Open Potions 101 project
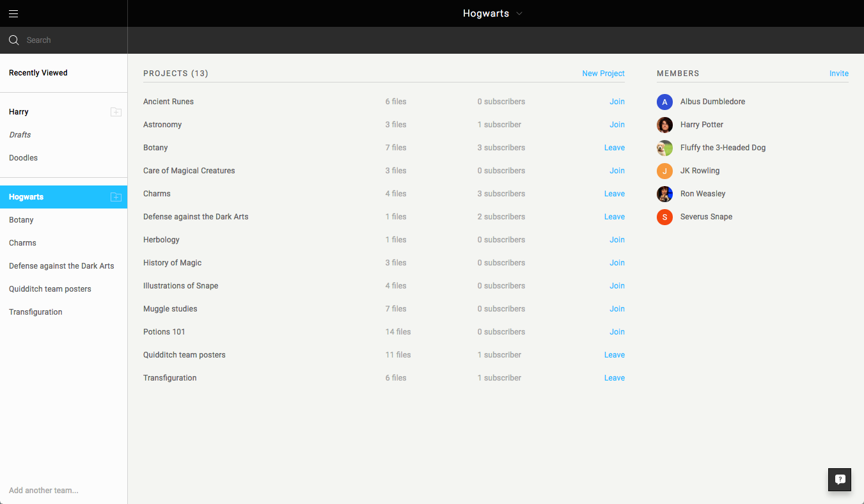This screenshot has height=504, width=864. 164,332
